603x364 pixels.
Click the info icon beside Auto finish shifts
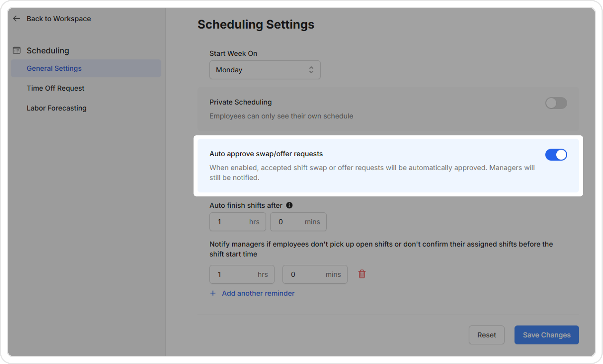tap(289, 205)
